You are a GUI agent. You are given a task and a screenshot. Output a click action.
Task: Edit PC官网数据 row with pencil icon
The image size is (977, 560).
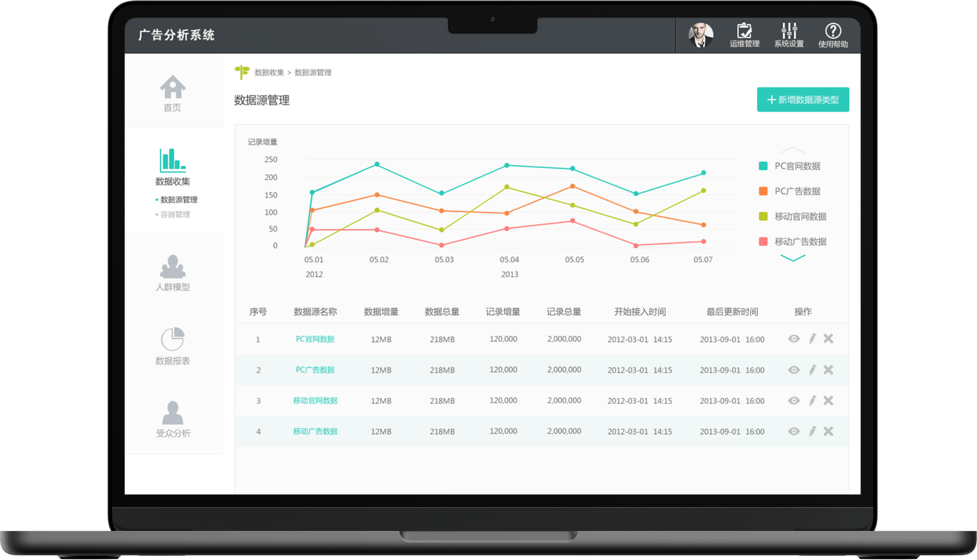coord(812,339)
